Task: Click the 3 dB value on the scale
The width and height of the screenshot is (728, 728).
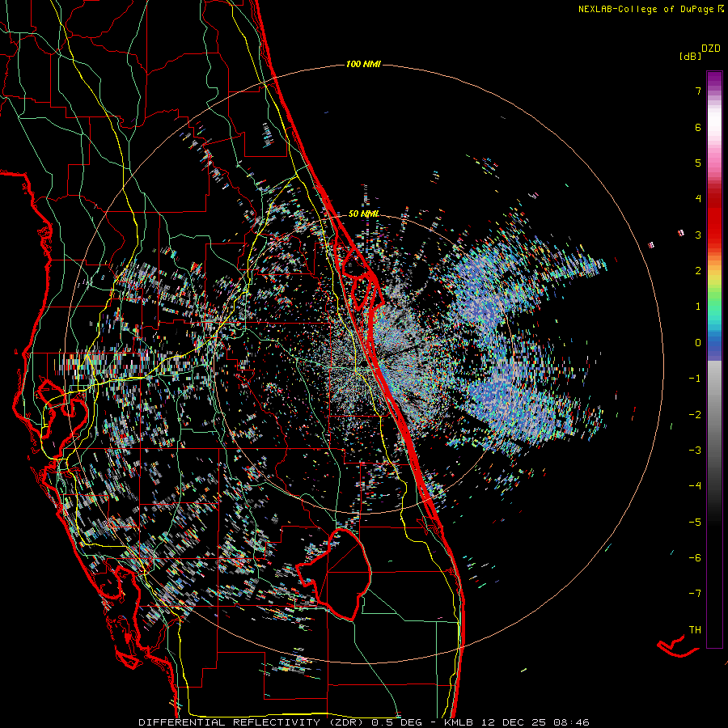Action: (698, 235)
